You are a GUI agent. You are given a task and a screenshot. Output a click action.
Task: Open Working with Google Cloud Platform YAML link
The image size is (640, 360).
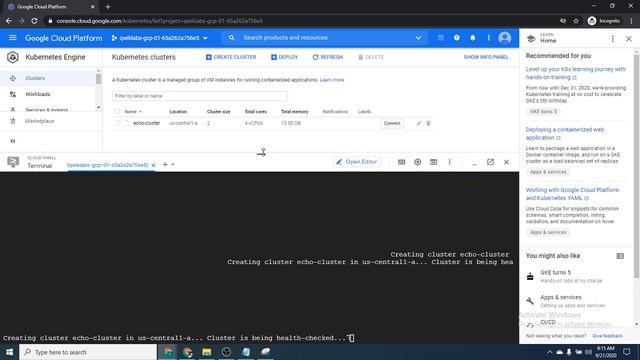coord(572,194)
